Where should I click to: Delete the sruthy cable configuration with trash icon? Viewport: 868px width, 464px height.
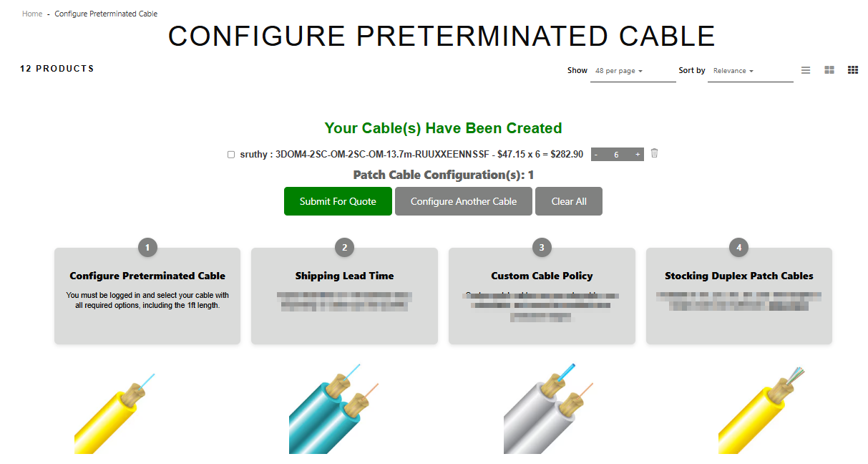[x=654, y=153]
